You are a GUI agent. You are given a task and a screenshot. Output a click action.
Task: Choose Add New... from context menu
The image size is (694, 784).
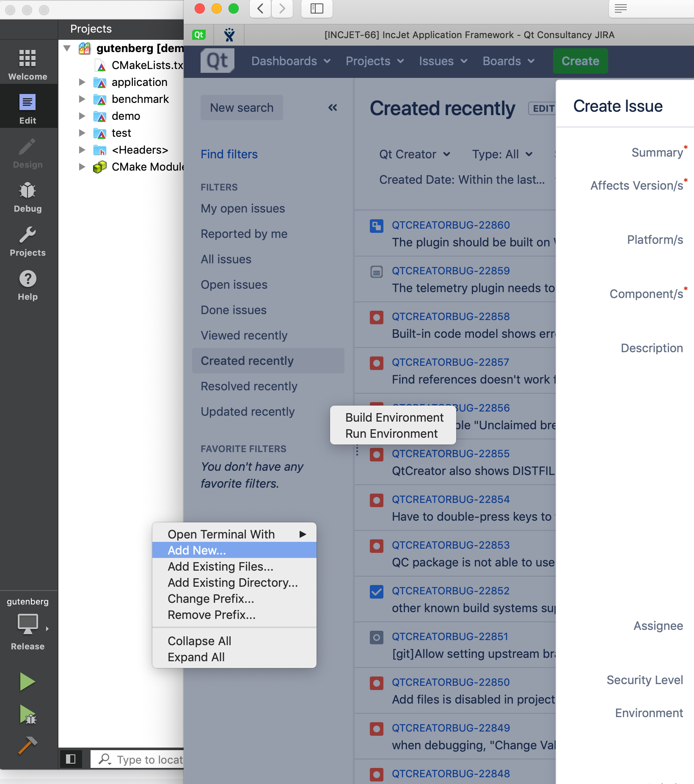(197, 550)
